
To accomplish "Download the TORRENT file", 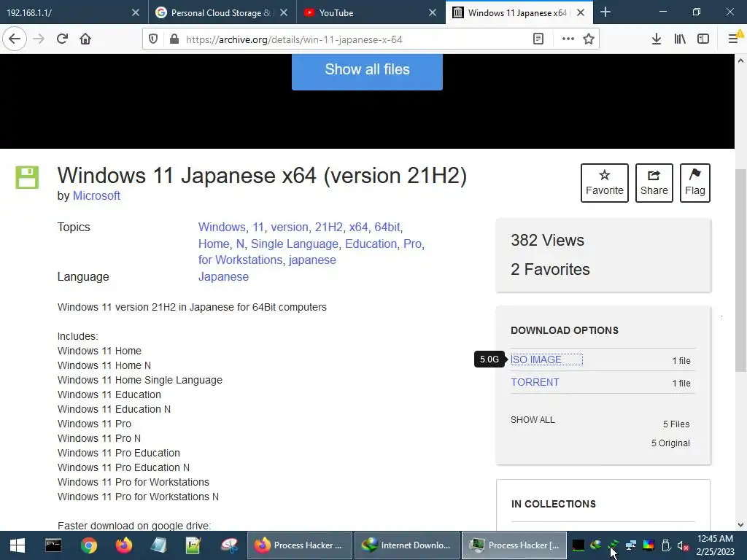I will [535, 382].
